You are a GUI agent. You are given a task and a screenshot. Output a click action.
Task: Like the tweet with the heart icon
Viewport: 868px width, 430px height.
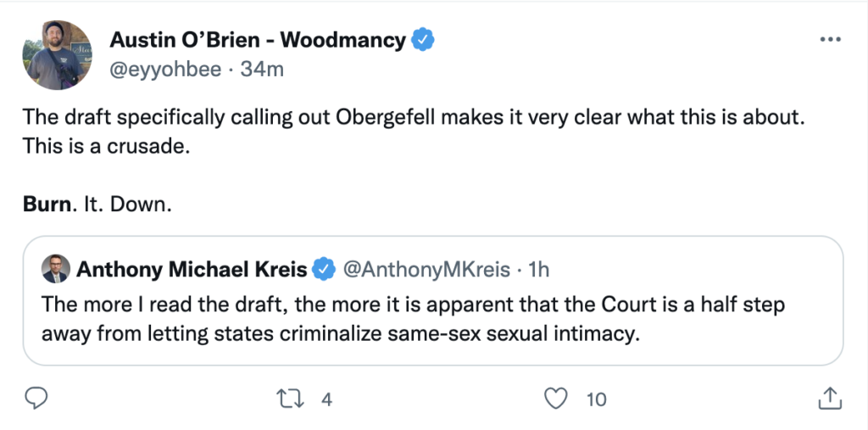[x=555, y=398]
